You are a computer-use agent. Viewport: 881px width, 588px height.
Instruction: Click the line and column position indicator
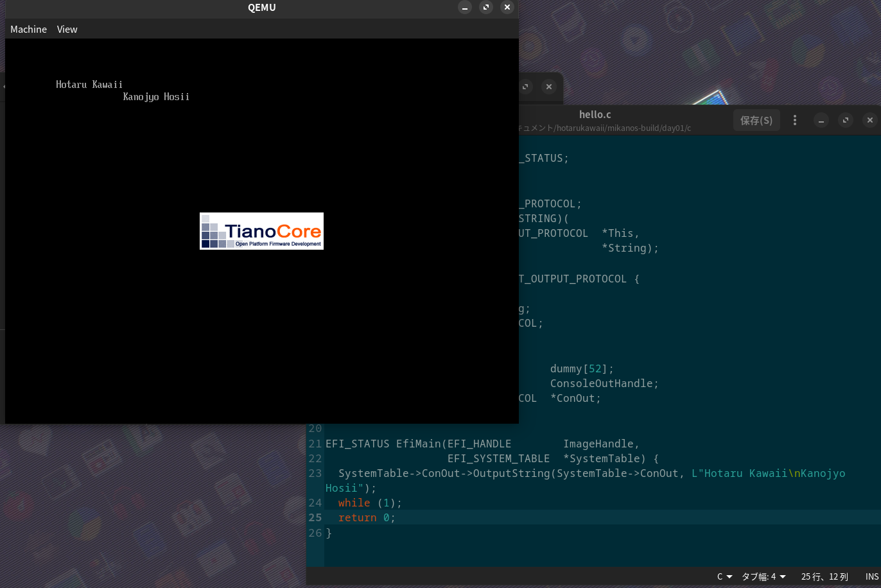[x=824, y=576]
